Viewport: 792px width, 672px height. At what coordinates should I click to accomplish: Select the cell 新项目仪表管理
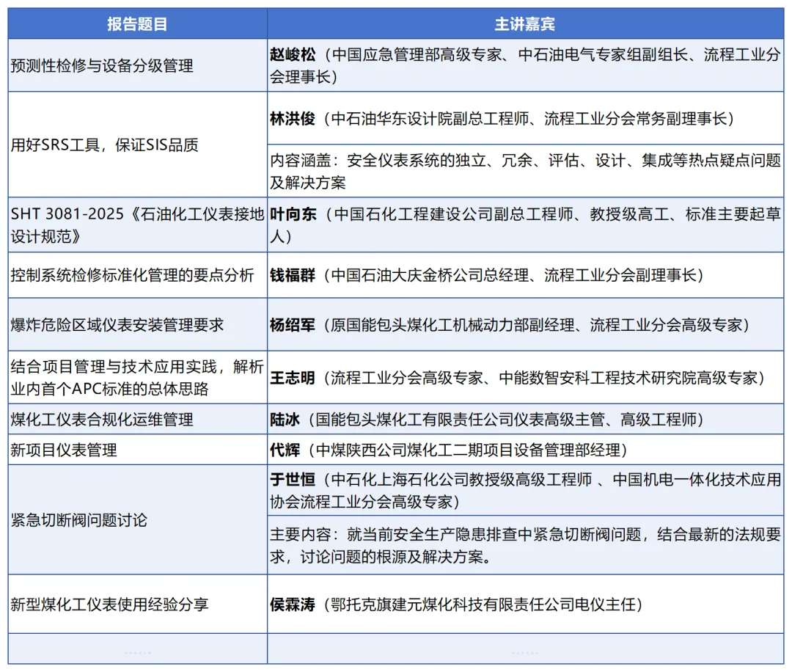(x=137, y=450)
